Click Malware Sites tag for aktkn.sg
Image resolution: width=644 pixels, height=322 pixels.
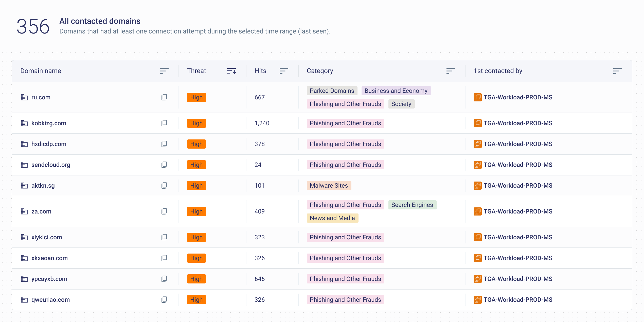coord(329,186)
